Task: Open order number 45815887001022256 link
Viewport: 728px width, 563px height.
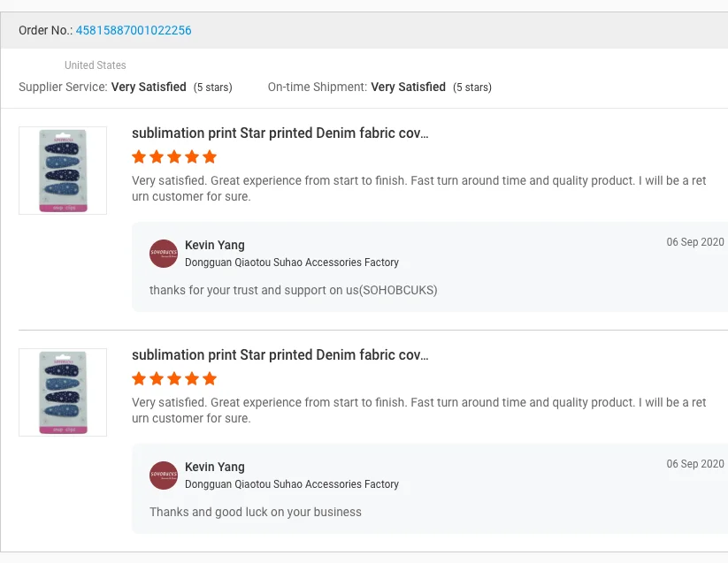Action: point(134,31)
